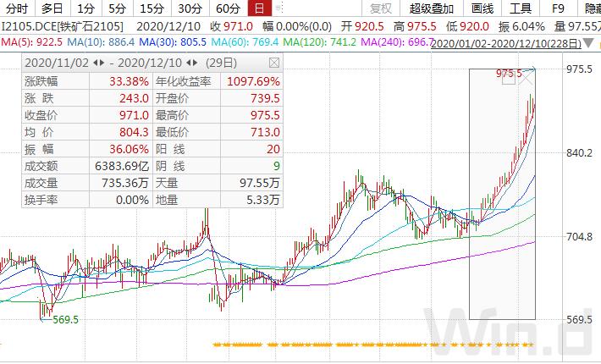Open the more-periods icon after 日
The width and height of the screenshot is (601, 364).
tap(279, 8)
